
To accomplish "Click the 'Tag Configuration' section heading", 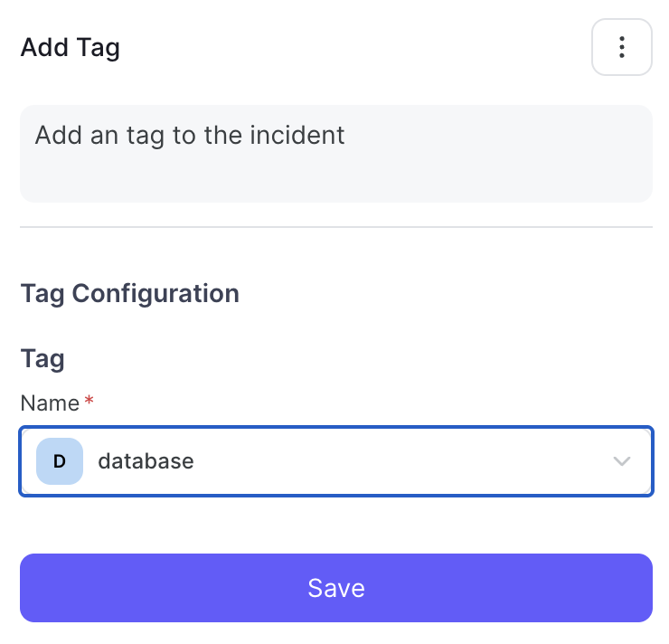I will click(130, 294).
